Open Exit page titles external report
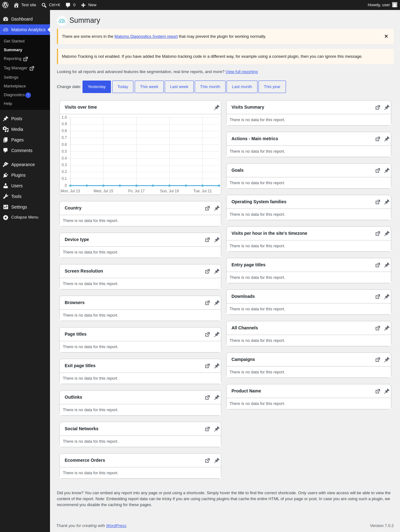The width and height of the screenshot is (400, 532). coord(207,366)
